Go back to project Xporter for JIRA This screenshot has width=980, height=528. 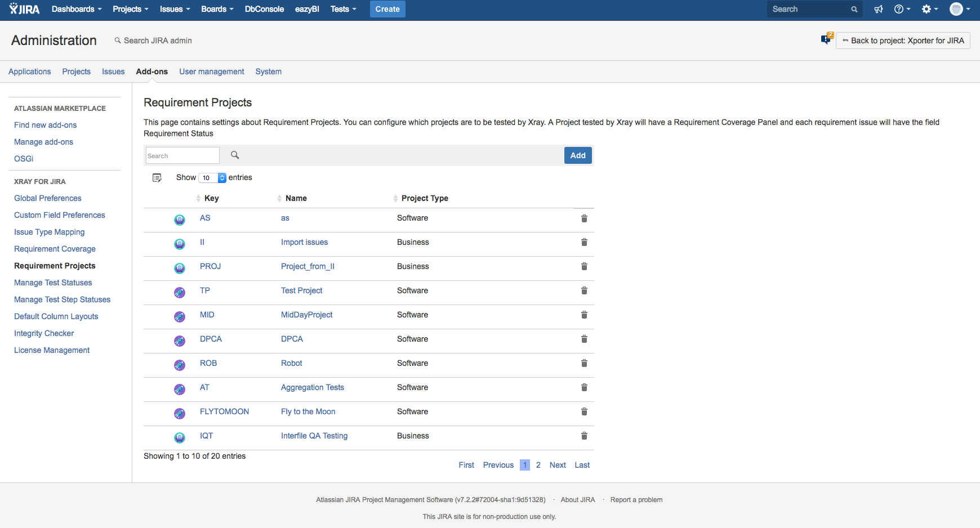pos(903,41)
